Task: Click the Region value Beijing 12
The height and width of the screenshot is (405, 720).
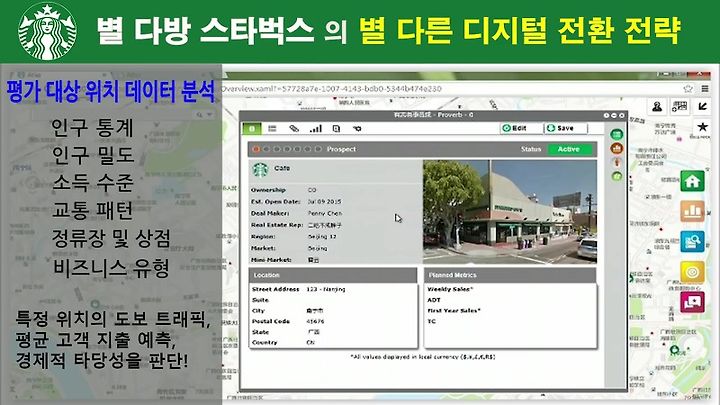Action: click(x=322, y=236)
